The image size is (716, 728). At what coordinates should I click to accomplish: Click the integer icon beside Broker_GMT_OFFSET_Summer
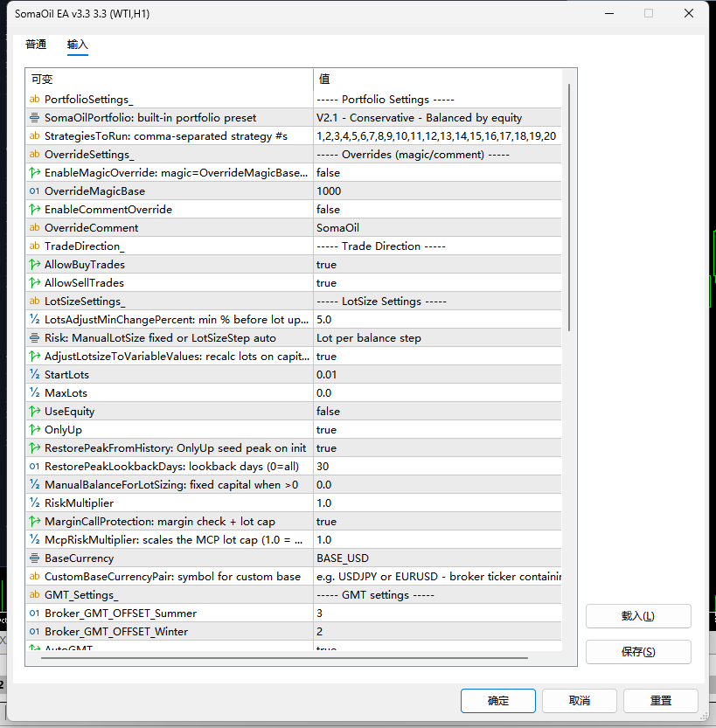coord(34,613)
